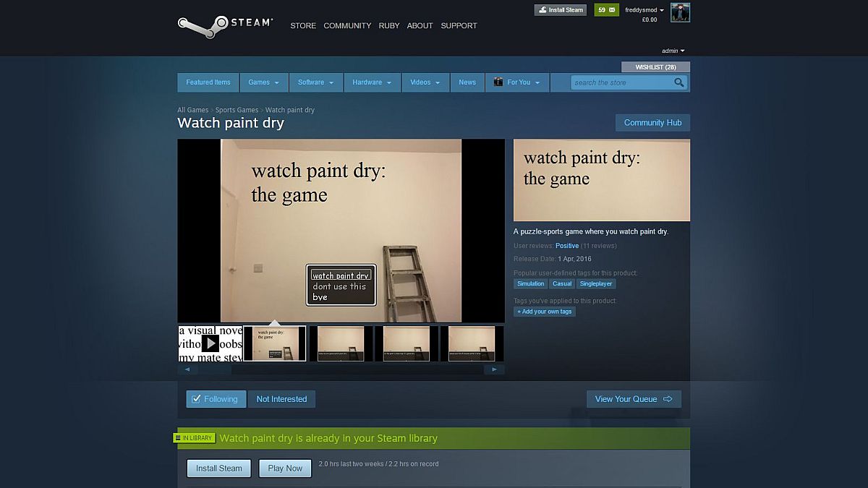Click the Steam logo in header
The height and width of the screenshot is (488, 868).
point(225,25)
